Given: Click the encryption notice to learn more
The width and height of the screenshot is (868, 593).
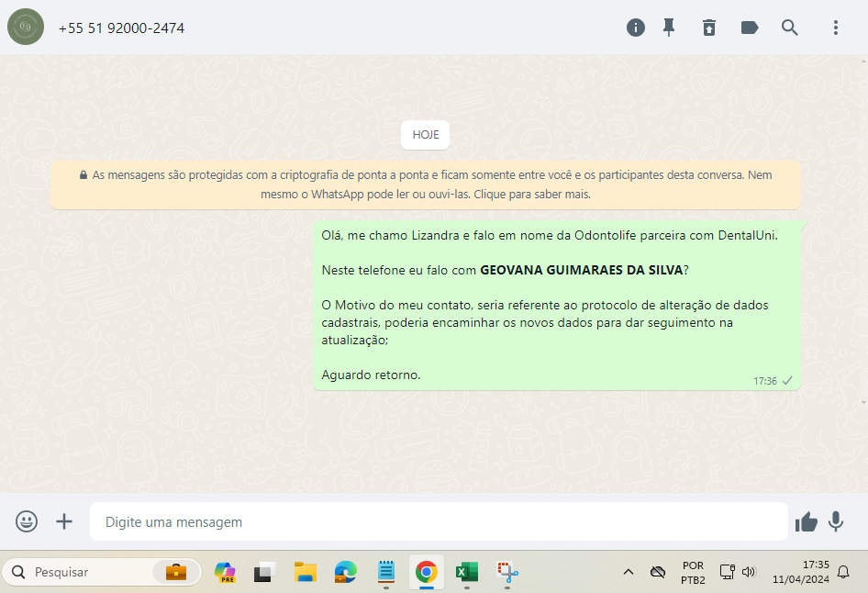Looking at the screenshot, I should 425,185.
